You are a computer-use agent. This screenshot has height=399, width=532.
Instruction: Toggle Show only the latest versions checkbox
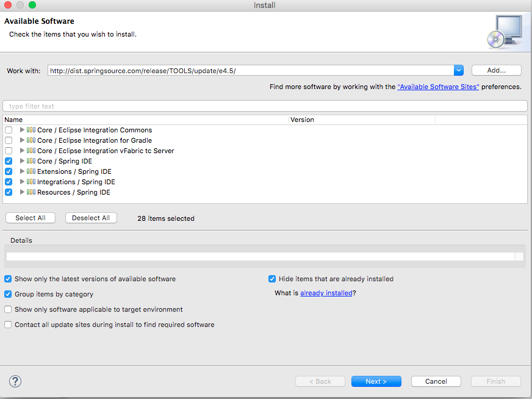[x=8, y=279]
